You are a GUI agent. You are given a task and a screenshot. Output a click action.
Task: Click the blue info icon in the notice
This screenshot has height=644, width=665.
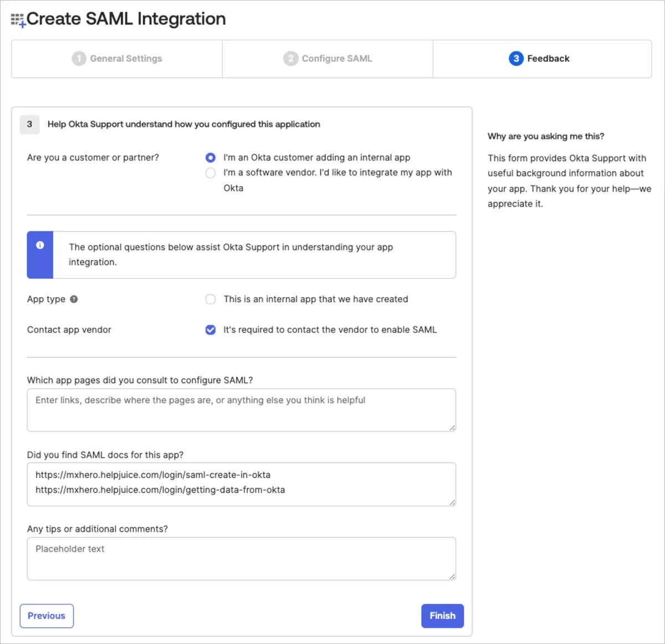coord(40,245)
